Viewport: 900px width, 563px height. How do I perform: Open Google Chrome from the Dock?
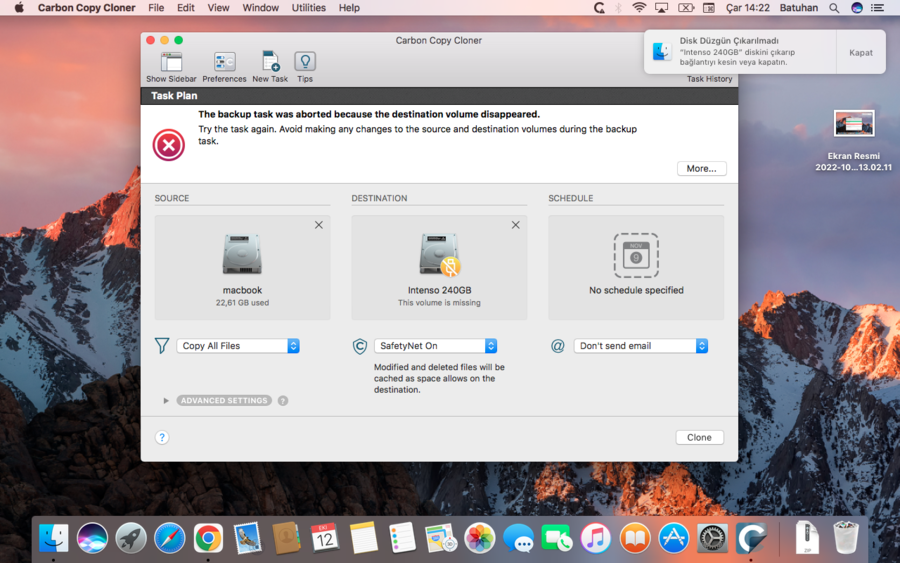[208, 538]
